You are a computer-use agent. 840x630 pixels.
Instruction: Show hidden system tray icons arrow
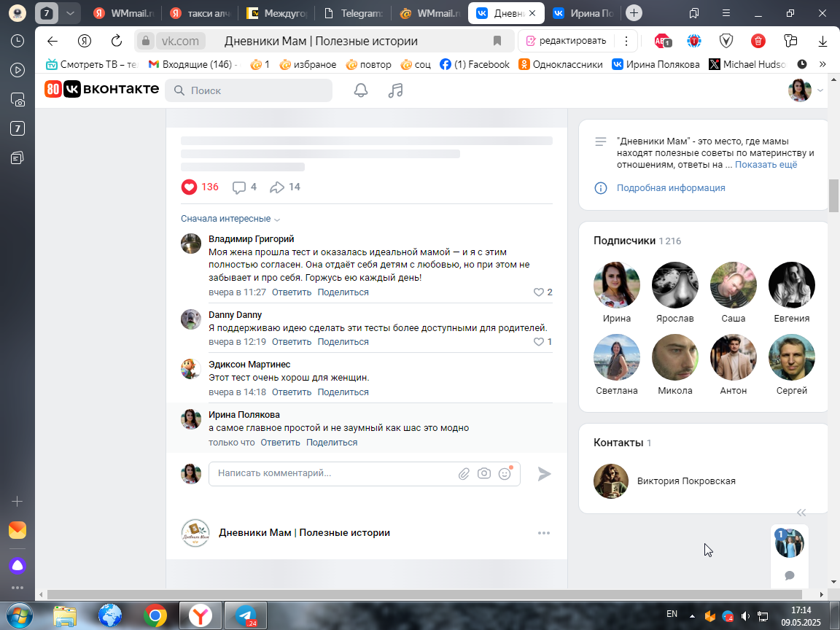[692, 617]
